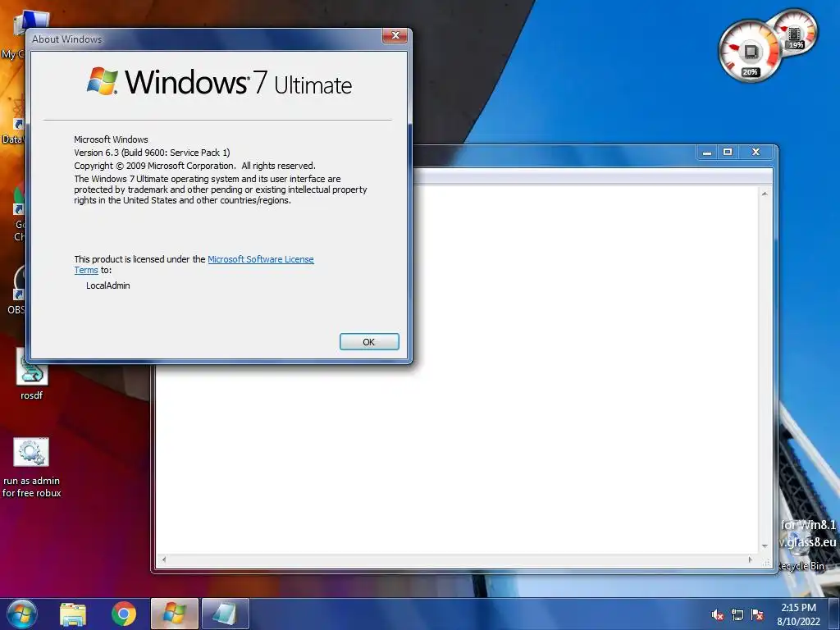The height and width of the screenshot is (630, 840).
Task: Click the background window's scroll right arrow
Action: click(x=750, y=559)
